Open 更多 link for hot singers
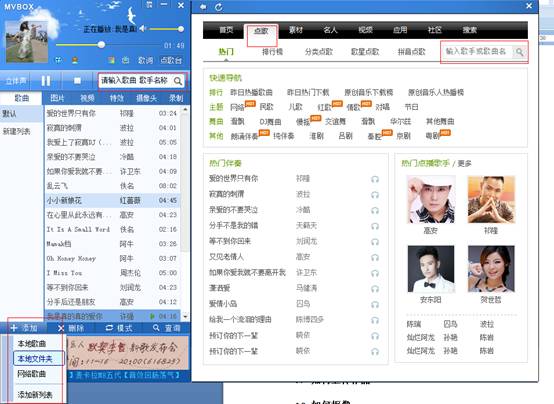This screenshot has width=554, height=404. [x=464, y=163]
